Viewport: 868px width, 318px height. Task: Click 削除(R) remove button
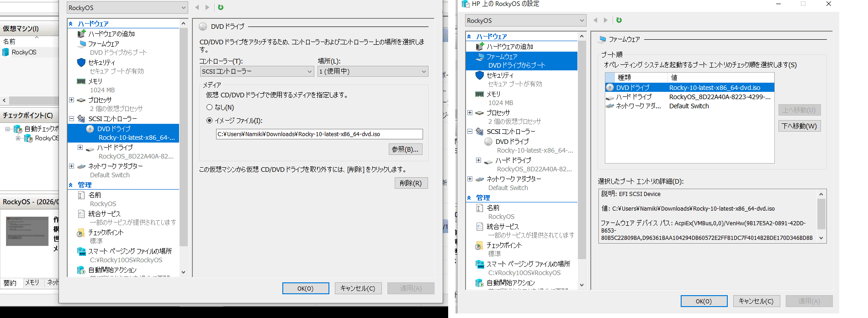pyautogui.click(x=411, y=183)
